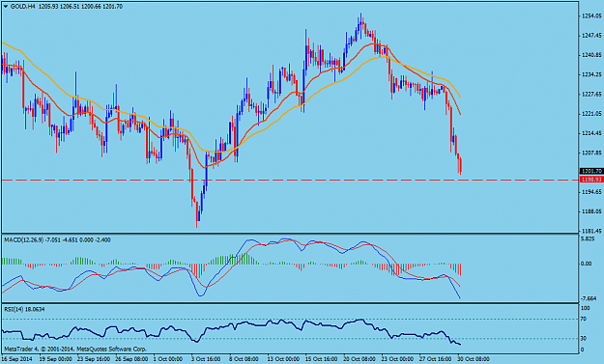This screenshot has height=364, width=604.
Task: Click the 8 Oct 08:00 time label
Action: pyautogui.click(x=244, y=359)
